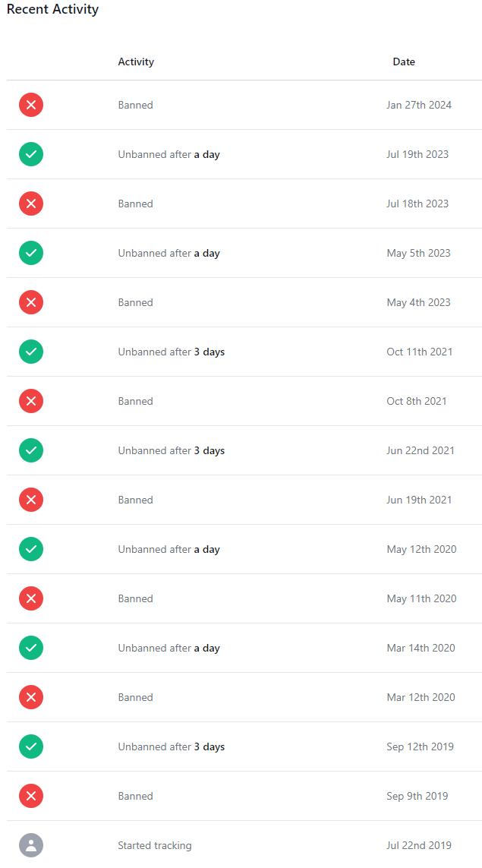Screen dimensions: 482x868
Task: Click the Jul 22nd 2019 date
Action: [419, 845]
